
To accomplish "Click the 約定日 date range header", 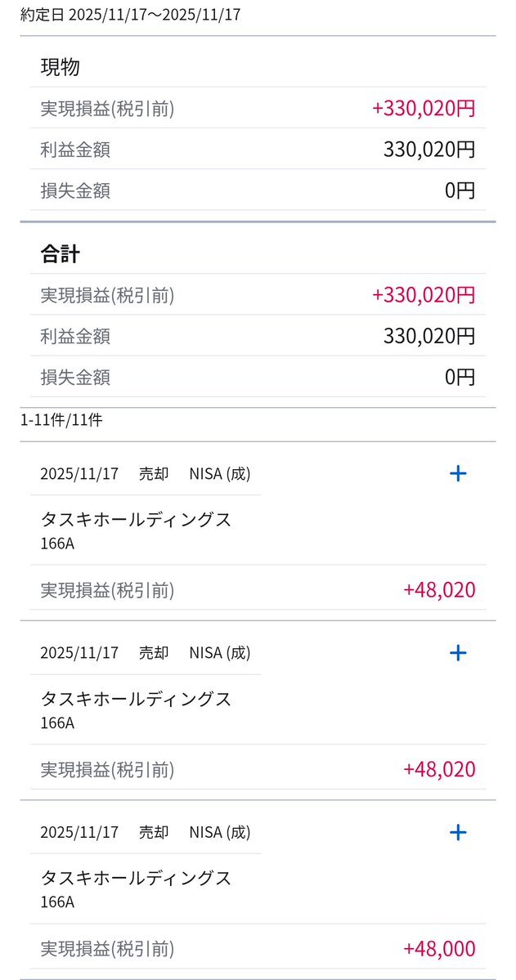I will click(x=131, y=15).
